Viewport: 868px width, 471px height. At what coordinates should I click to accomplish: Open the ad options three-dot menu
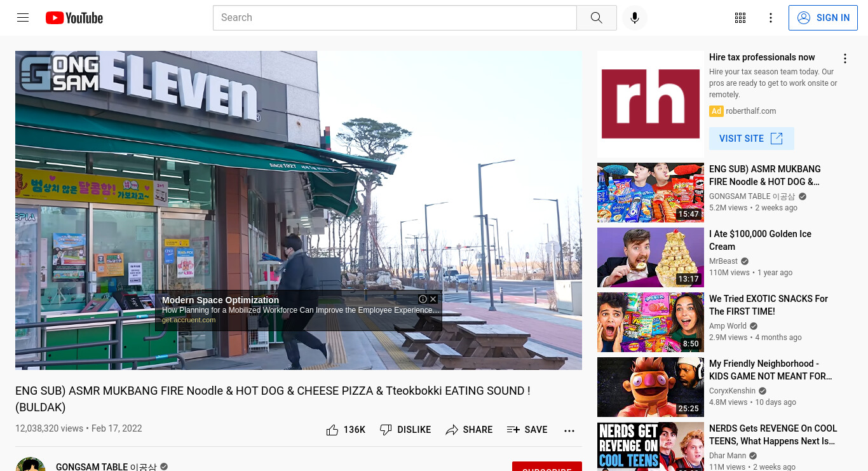click(845, 58)
